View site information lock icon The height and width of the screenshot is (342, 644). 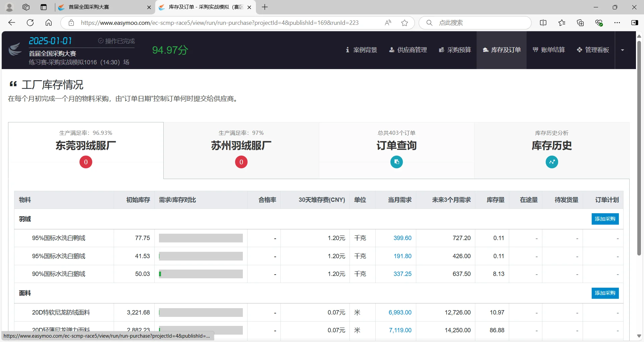[x=71, y=23]
